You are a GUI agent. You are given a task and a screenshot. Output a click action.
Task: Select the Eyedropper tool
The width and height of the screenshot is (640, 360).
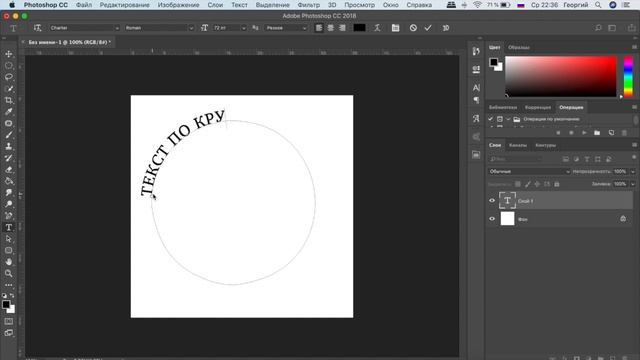coord(9,111)
